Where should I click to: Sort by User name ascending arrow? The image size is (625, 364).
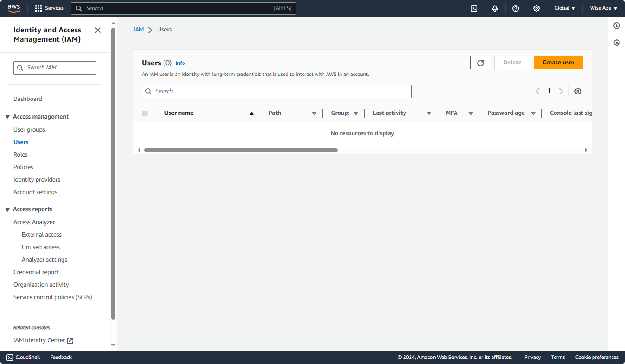click(252, 113)
